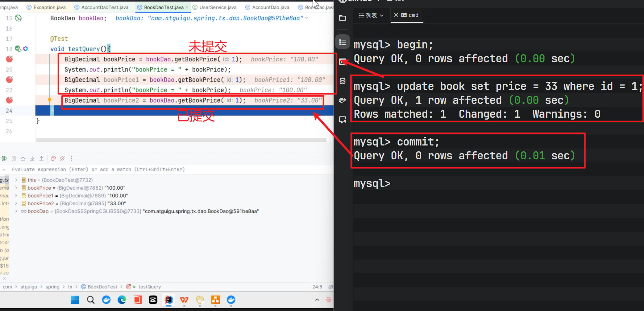
Task: Remove the breakpoint on the bookPrice1 line
Action: (10, 80)
